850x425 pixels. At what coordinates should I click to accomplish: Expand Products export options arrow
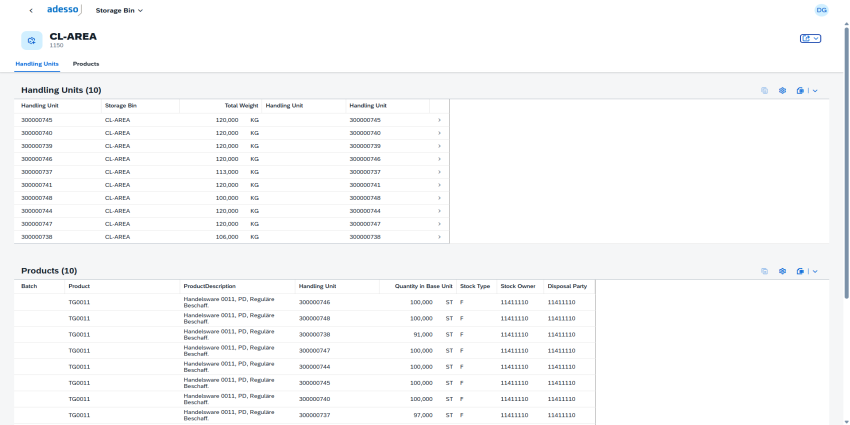pos(816,271)
